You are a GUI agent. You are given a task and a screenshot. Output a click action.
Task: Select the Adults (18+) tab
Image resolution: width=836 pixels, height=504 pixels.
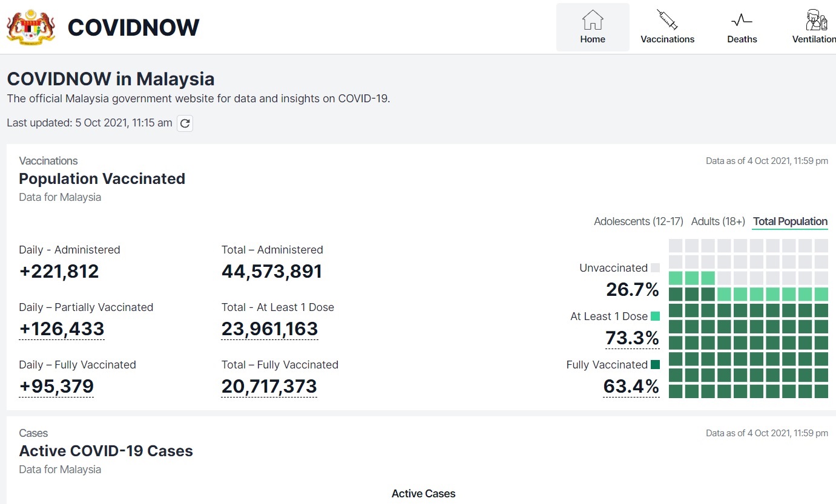coord(718,221)
